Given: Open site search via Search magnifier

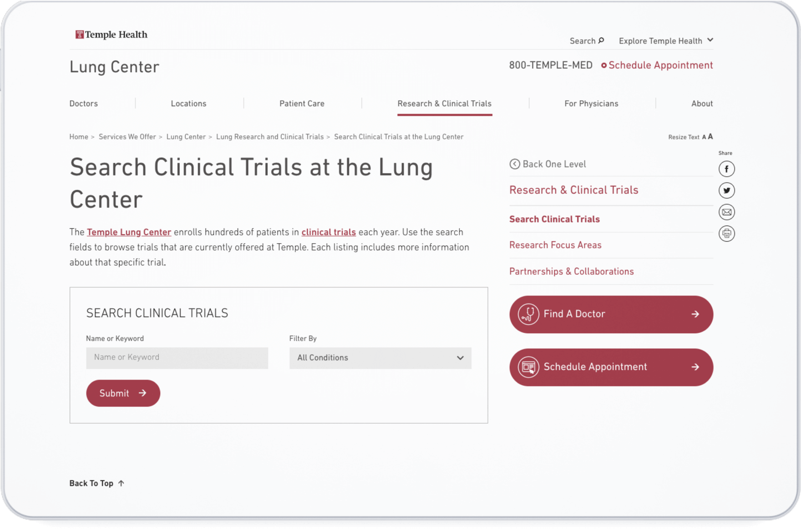Looking at the screenshot, I should (587, 41).
